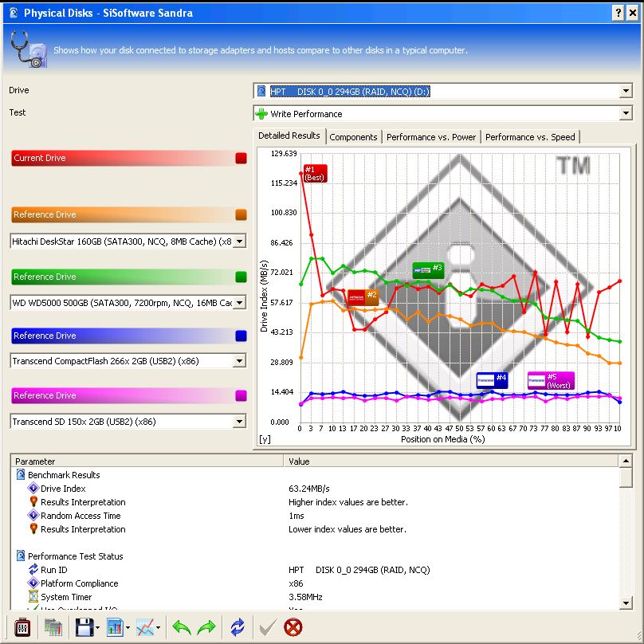This screenshot has height=644, width=644.
Task: Click the line graph toolbar icon
Action: pyautogui.click(x=145, y=627)
